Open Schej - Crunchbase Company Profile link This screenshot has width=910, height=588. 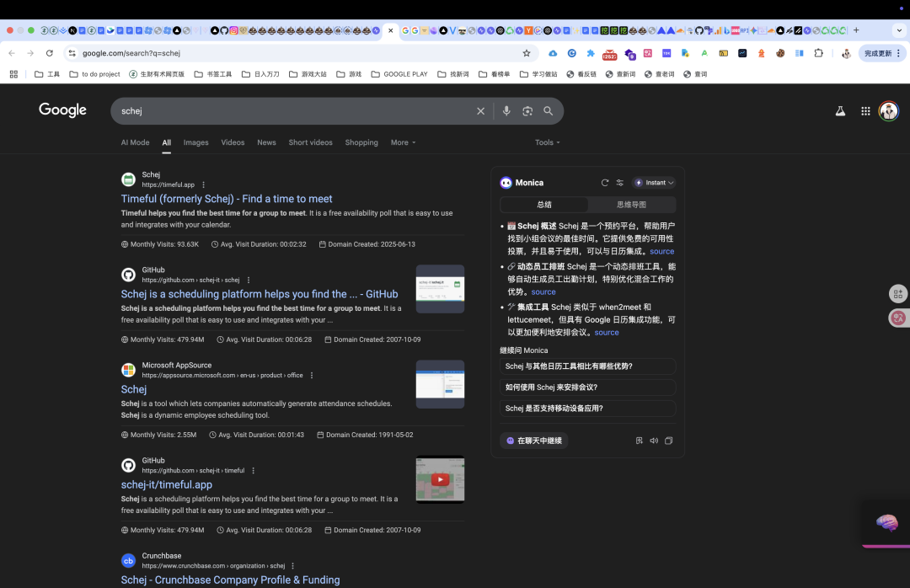pyautogui.click(x=230, y=580)
